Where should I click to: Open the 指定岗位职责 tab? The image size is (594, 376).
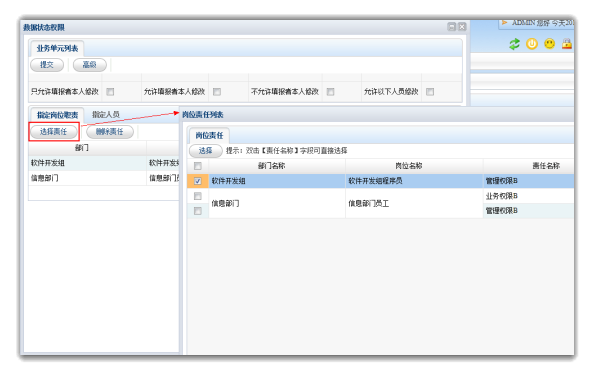pyautogui.click(x=57, y=115)
